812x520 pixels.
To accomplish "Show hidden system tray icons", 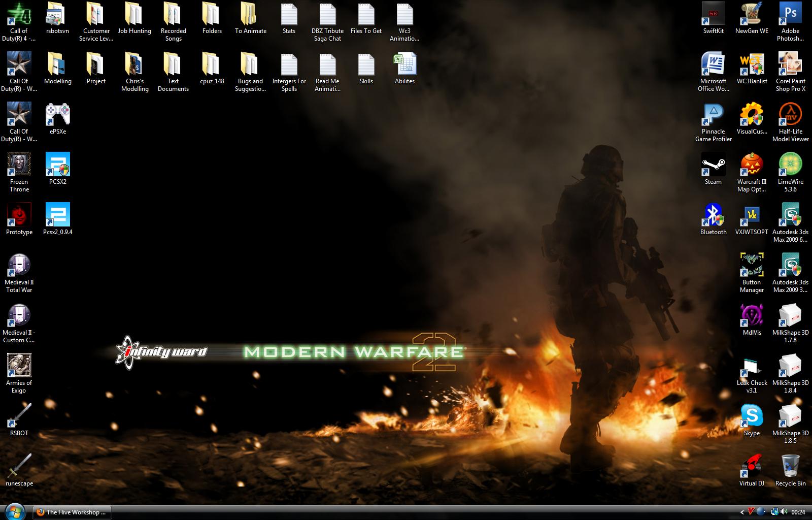I will (742, 512).
